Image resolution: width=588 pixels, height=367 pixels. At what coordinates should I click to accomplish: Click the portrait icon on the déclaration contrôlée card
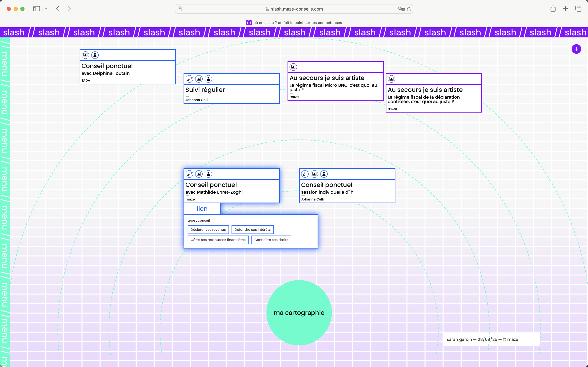(x=392, y=79)
